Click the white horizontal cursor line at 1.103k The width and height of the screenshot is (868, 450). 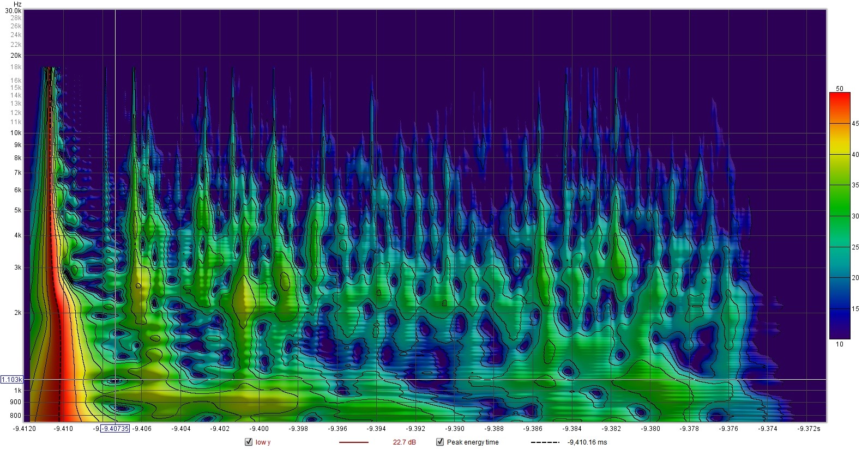pos(425,379)
